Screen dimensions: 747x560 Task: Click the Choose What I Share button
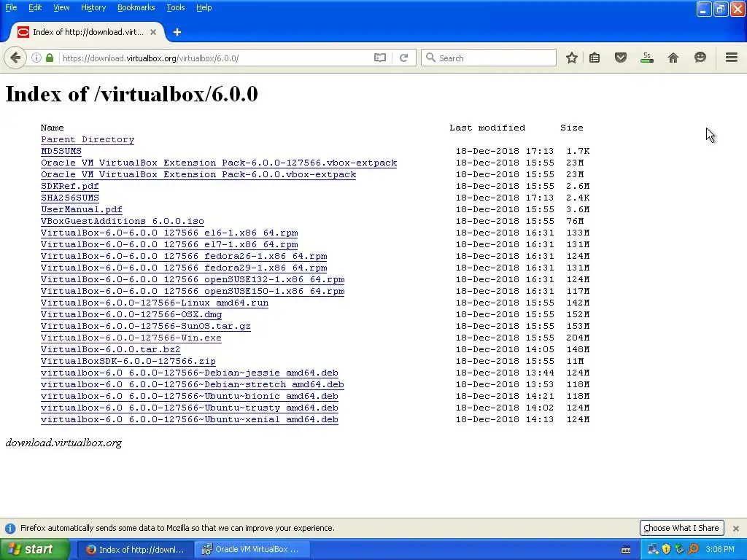pos(681,528)
